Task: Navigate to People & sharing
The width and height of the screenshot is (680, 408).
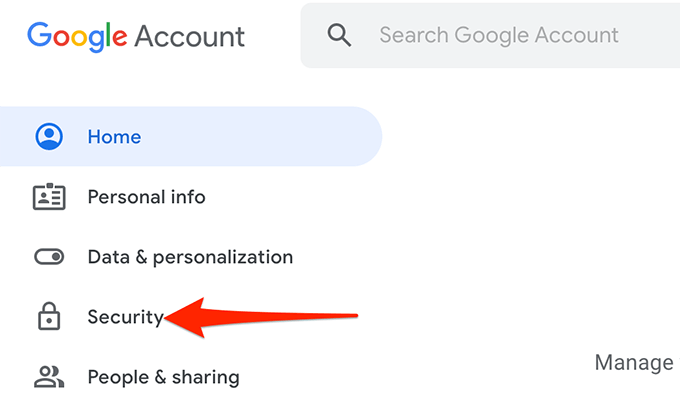Action: 163,377
